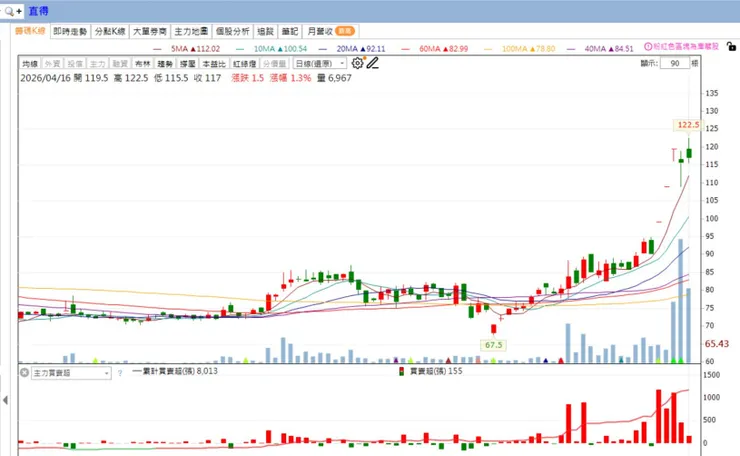Toggle the 紅綠燈 overlay button
740x456 pixels.
[x=244, y=63]
